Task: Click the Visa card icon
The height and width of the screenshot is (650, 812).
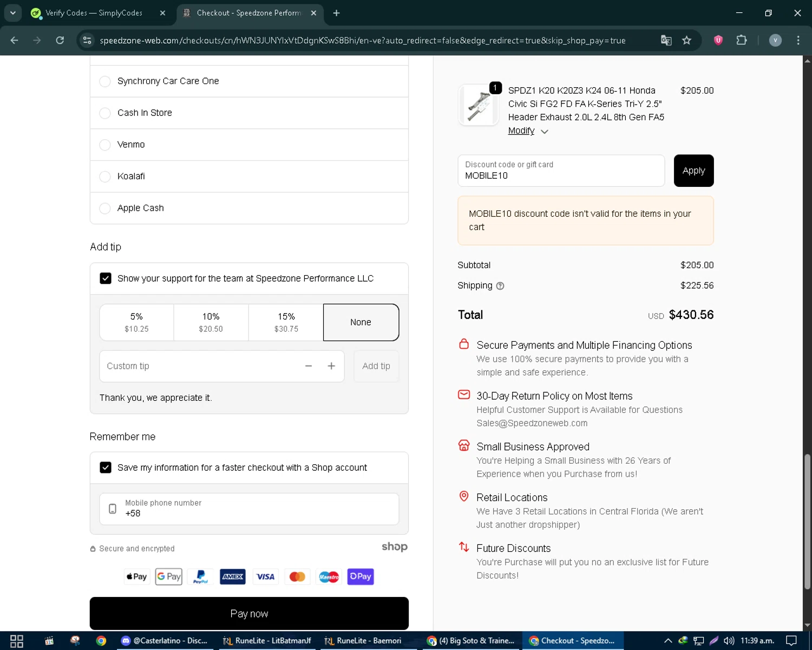Action: (265, 576)
